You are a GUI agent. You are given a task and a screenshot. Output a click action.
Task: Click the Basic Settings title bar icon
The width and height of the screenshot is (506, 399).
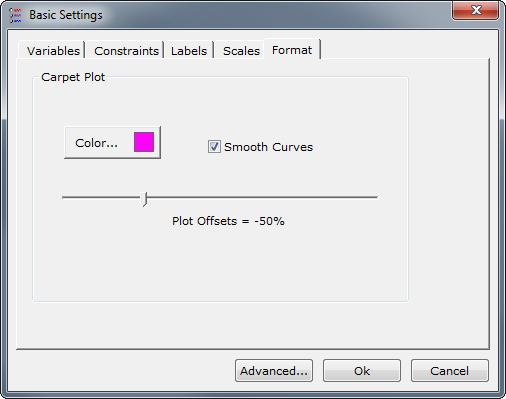coord(15,15)
